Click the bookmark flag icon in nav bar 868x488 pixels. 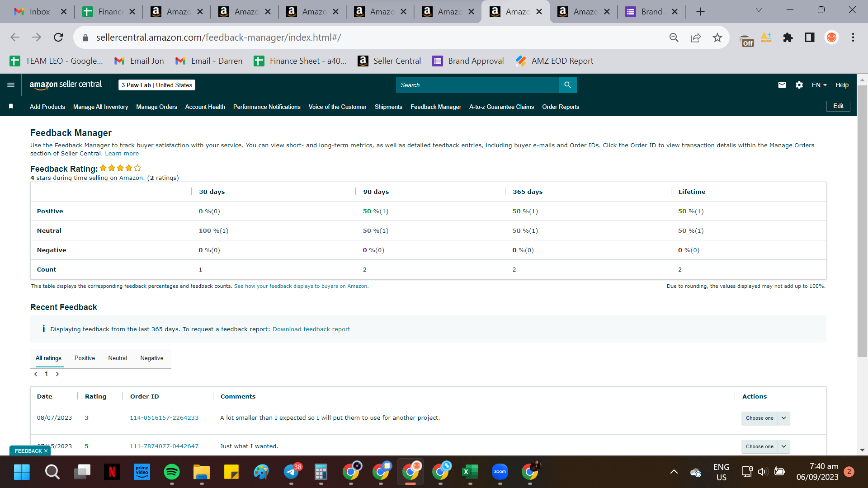11,106
